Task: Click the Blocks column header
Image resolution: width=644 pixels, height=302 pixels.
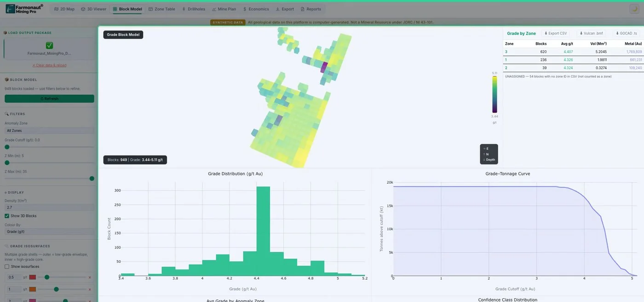Action: tap(541, 44)
